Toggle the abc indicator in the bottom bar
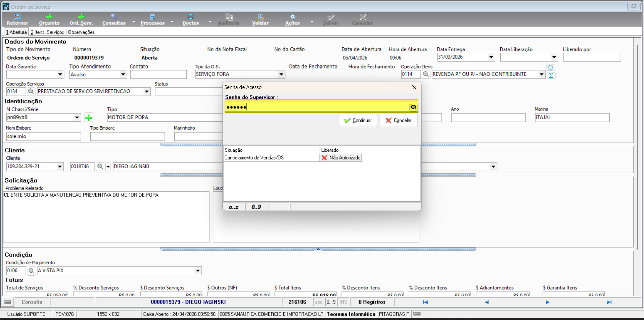 pyautogui.click(x=319, y=302)
